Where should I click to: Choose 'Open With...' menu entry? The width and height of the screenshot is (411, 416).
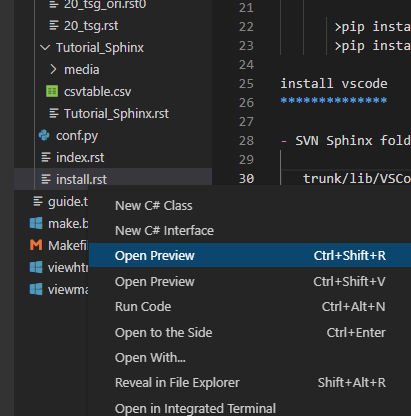click(x=250, y=358)
